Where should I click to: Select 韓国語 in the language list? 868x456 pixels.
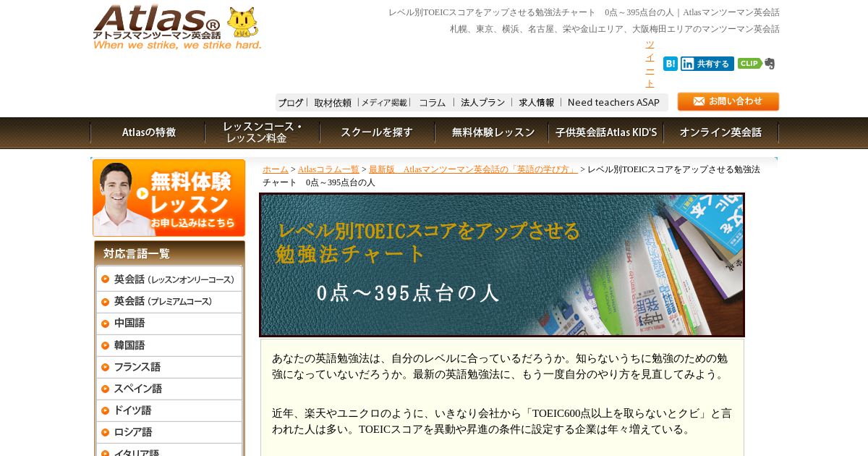click(x=169, y=345)
